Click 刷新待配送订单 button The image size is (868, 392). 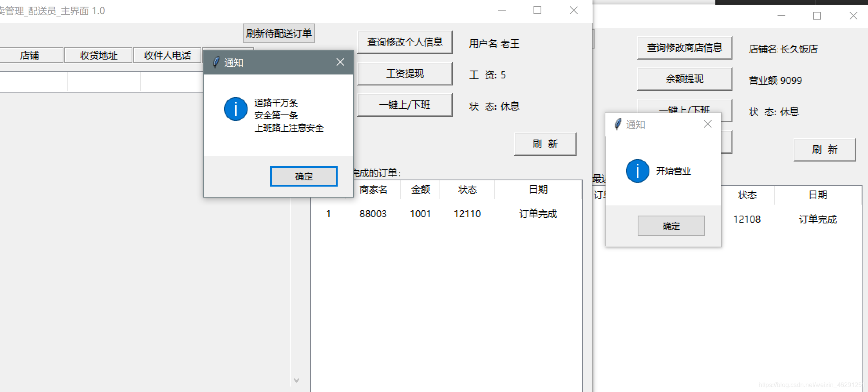[x=279, y=33]
